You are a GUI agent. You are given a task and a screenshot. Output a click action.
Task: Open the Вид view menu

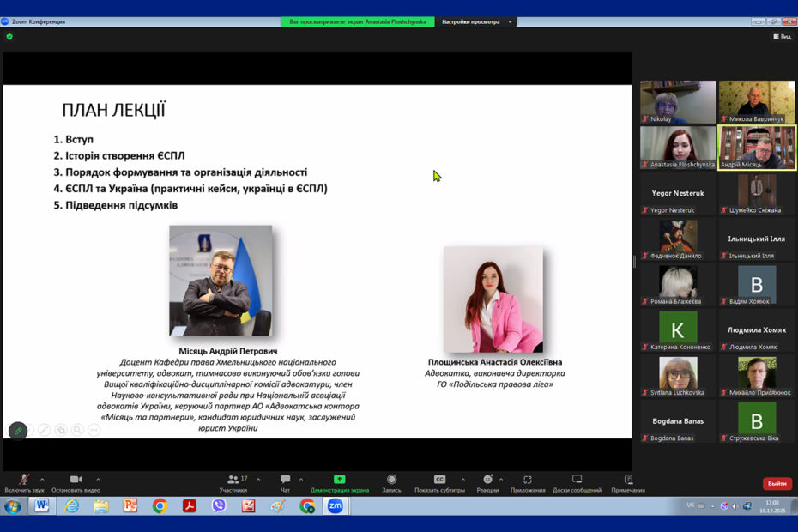point(782,37)
